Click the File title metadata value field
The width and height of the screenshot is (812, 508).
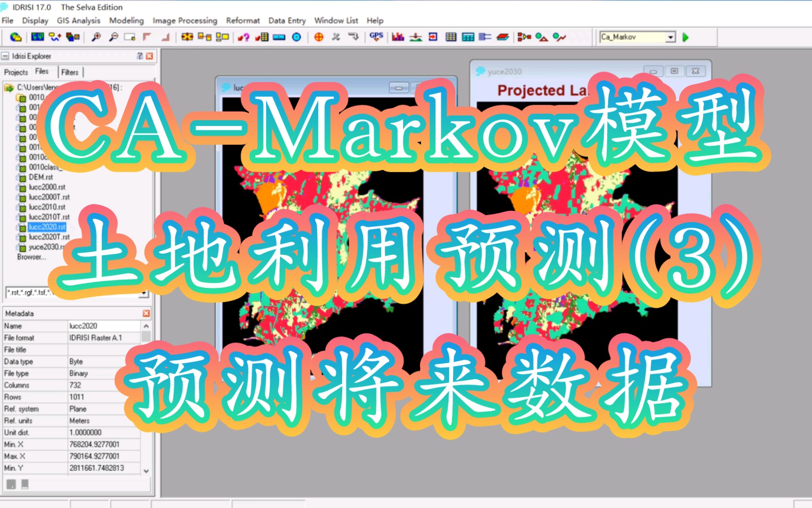tap(104, 349)
